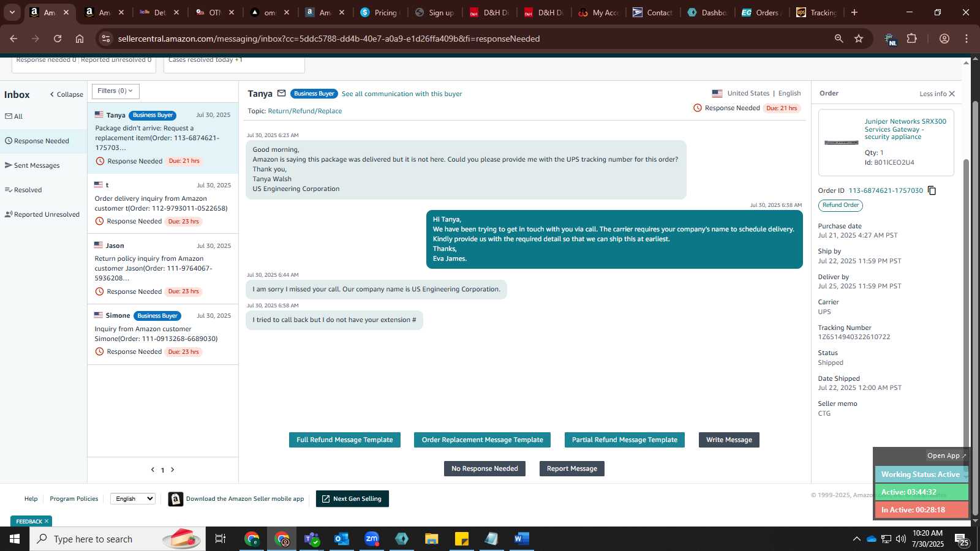The height and width of the screenshot is (551, 980).
Task: Click the Open App link in status widget
Action: [x=946, y=455]
